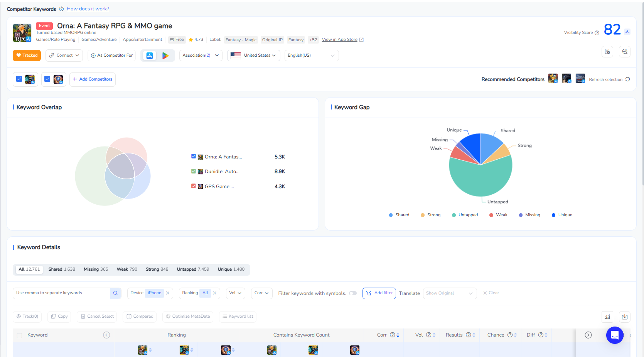Open the Show Original translate dropdown

point(450,293)
